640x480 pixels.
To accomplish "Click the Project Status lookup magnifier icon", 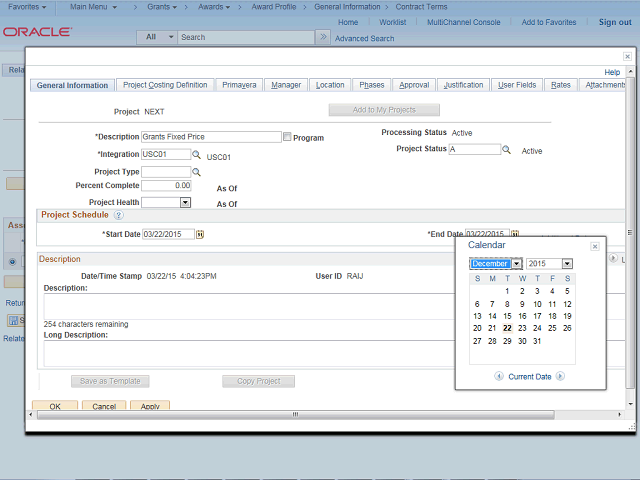I will pos(507,150).
